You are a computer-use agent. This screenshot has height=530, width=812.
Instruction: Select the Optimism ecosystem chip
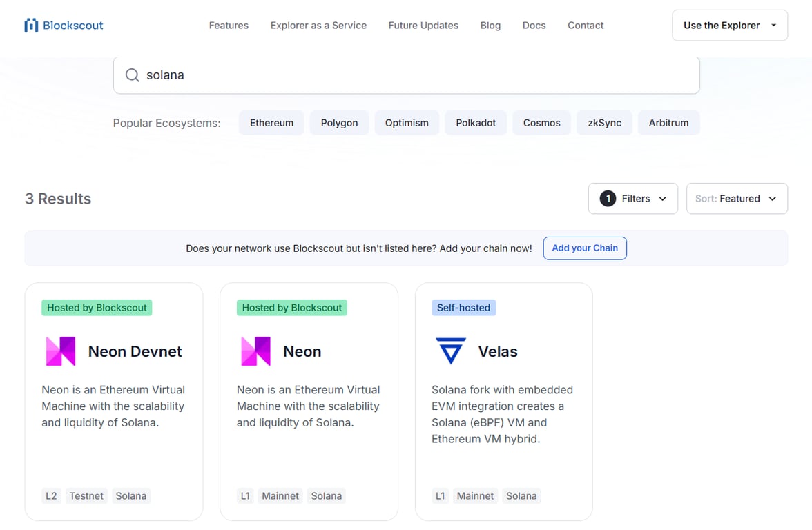click(407, 123)
